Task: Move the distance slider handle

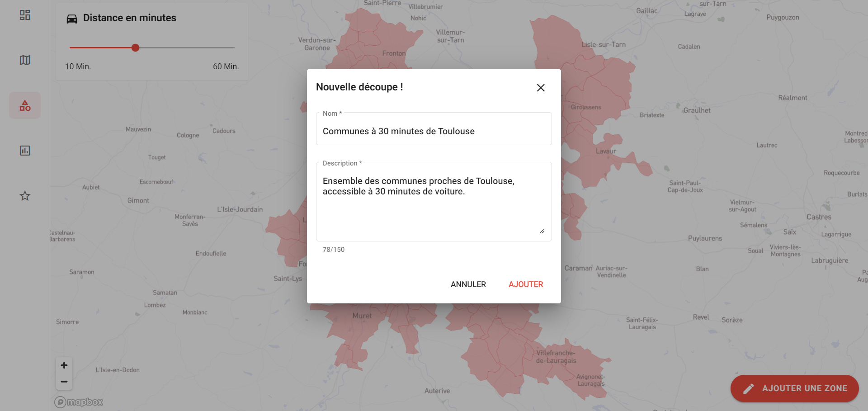Action: point(135,47)
